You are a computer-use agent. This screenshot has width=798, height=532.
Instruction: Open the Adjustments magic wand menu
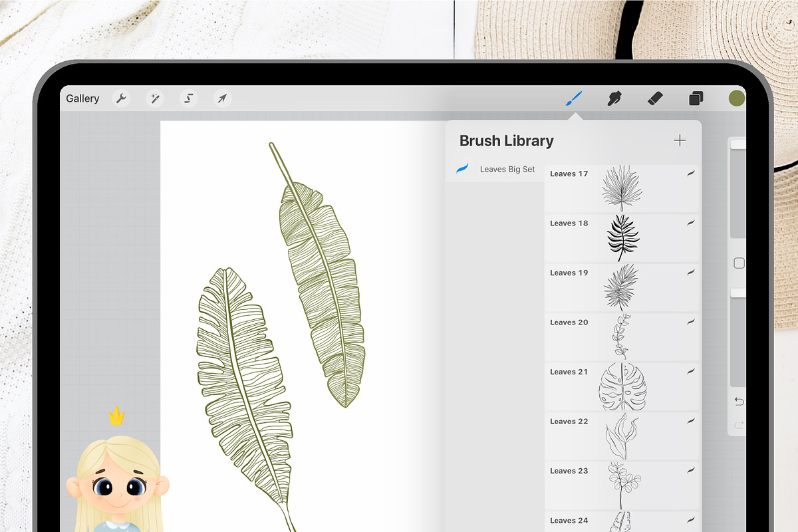click(155, 98)
